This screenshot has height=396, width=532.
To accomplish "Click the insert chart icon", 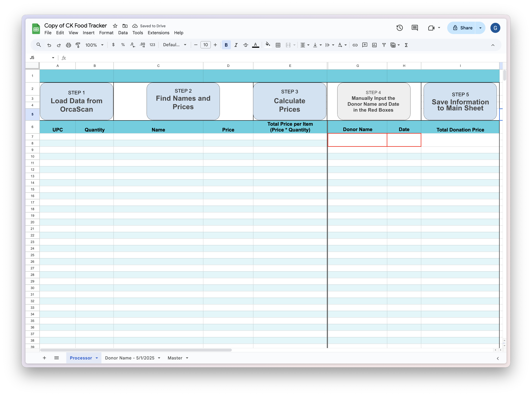I will 374,45.
